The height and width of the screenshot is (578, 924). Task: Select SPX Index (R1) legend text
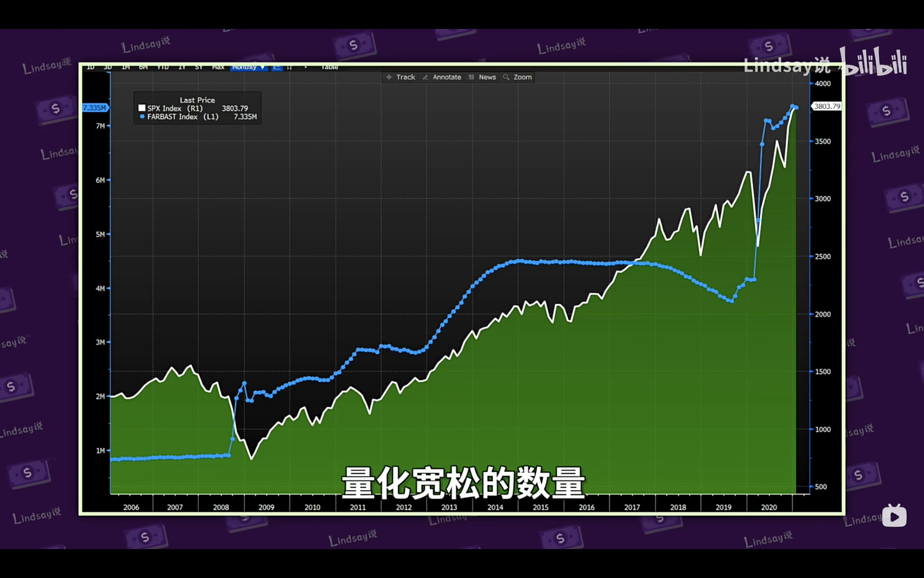click(175, 109)
